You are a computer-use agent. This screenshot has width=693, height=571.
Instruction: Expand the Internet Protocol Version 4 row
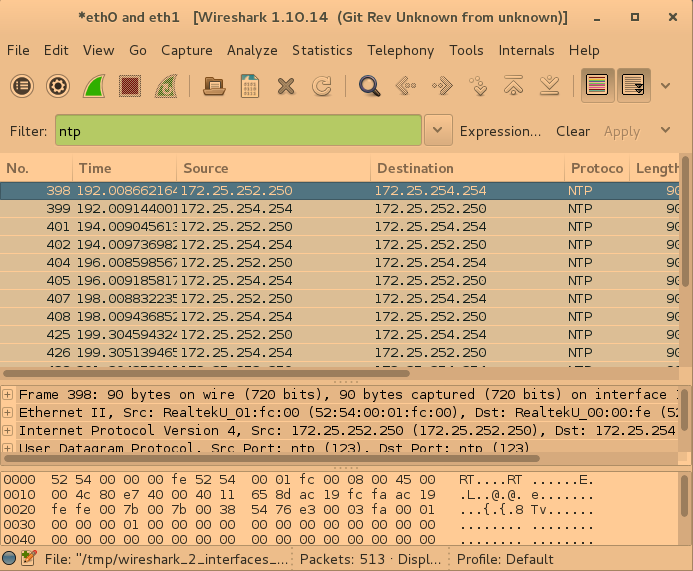pyautogui.click(x=8, y=431)
